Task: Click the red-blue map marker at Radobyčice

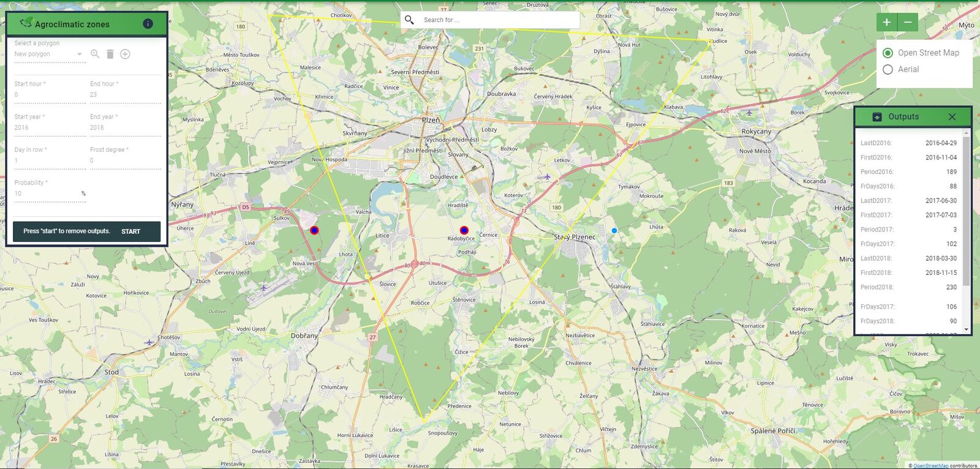Action: point(464,231)
